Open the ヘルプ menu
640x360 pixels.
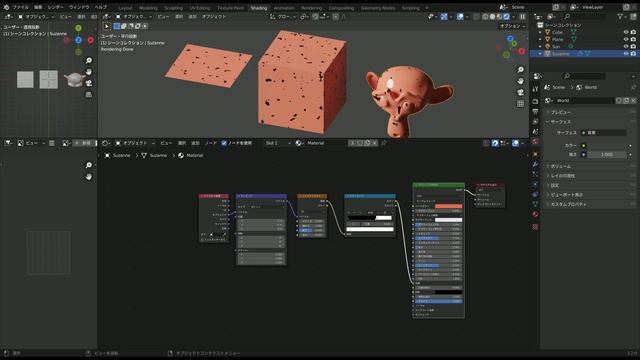click(100, 7)
